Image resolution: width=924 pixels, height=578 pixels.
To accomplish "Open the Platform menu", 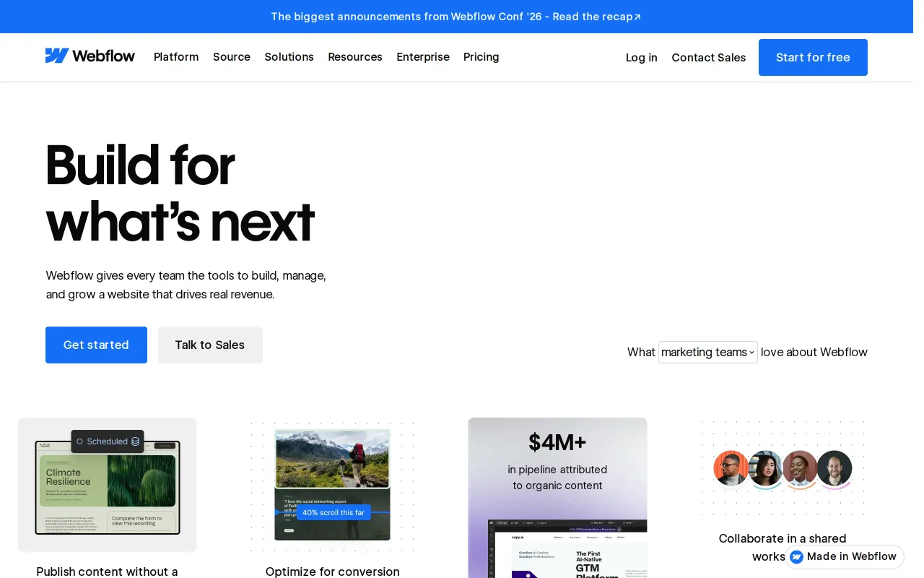I will point(176,57).
